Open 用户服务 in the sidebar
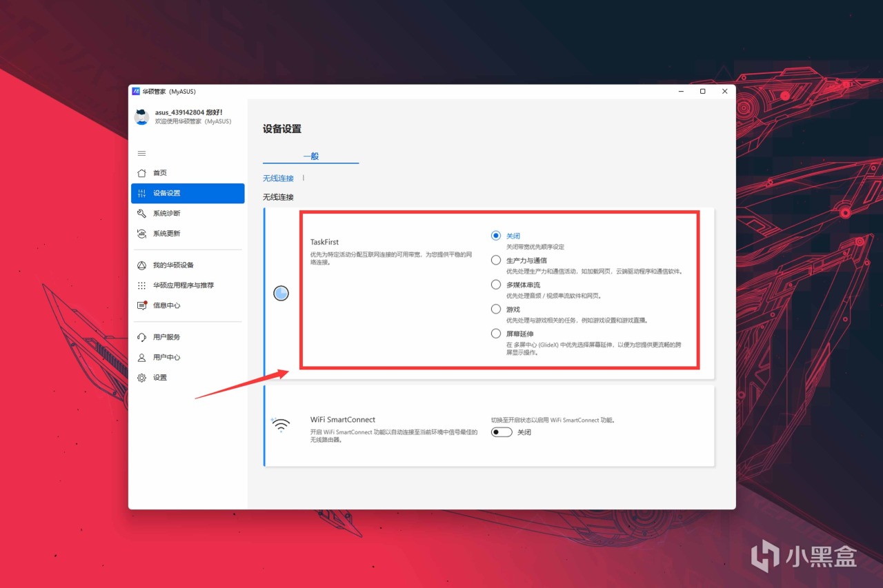The width and height of the screenshot is (883, 588). coord(188,337)
